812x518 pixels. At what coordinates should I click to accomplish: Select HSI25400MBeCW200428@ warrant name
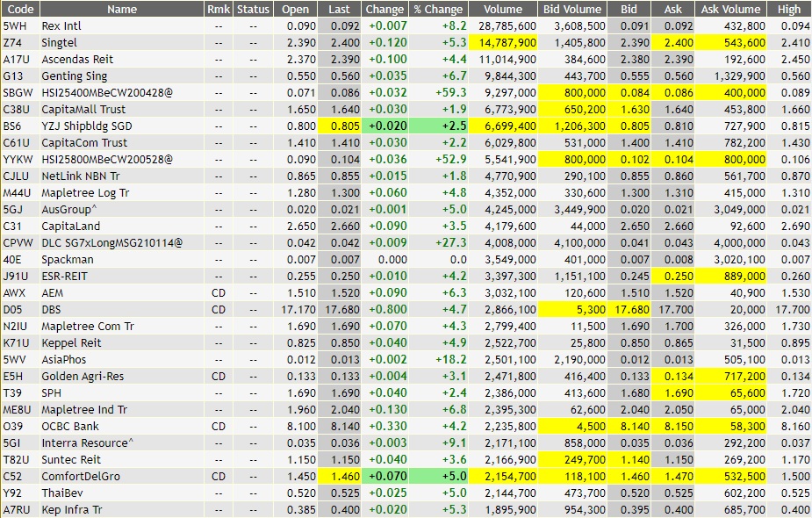point(107,93)
